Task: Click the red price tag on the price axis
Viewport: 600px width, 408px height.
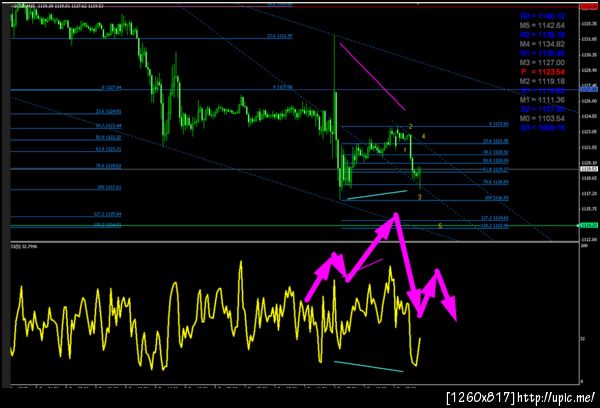Action: click(x=589, y=7)
